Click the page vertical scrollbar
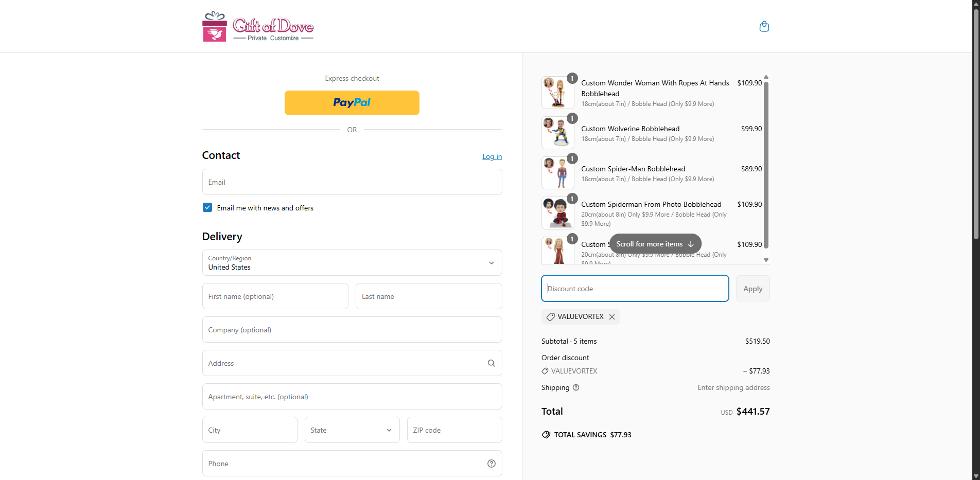 coord(975,123)
